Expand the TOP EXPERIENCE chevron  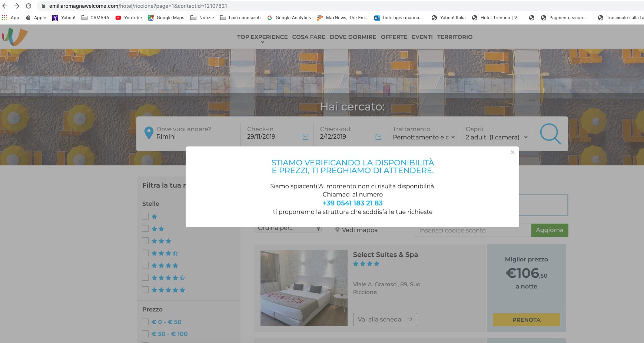[262, 42]
